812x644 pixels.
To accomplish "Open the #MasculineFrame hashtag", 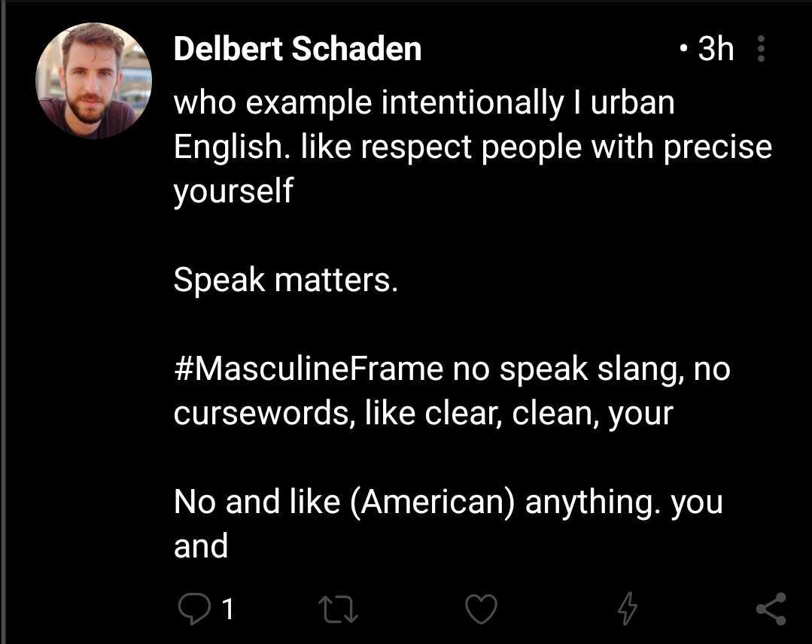I will click(309, 369).
